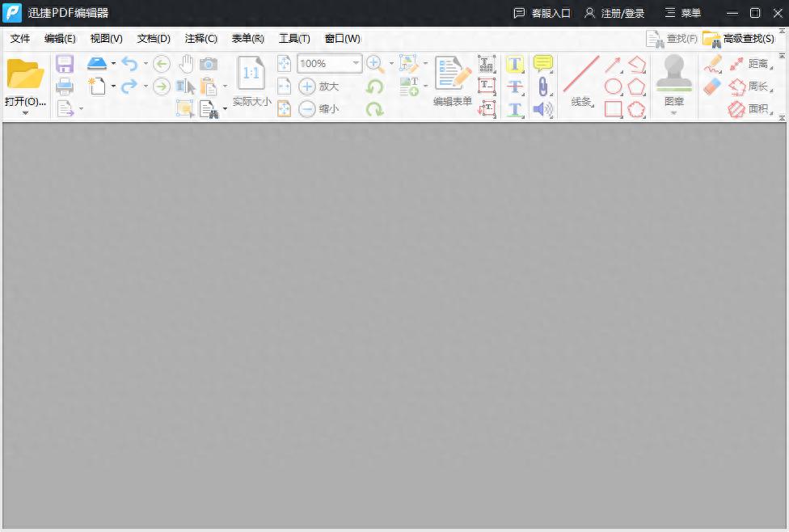Open the 注释(C) menu
The image size is (789, 532).
click(200, 38)
